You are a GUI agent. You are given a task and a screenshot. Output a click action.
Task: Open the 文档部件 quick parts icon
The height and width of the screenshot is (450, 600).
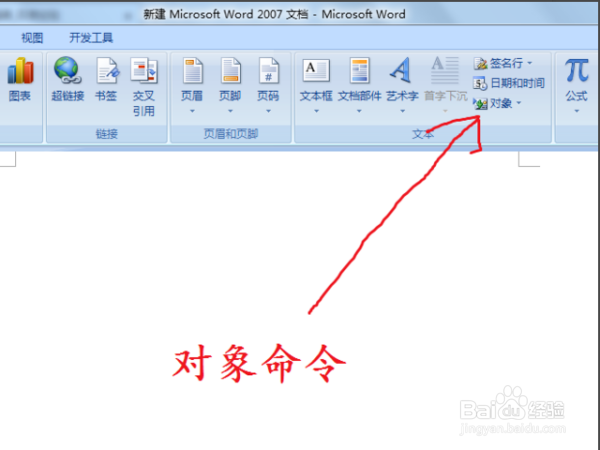pyautogui.click(x=359, y=70)
